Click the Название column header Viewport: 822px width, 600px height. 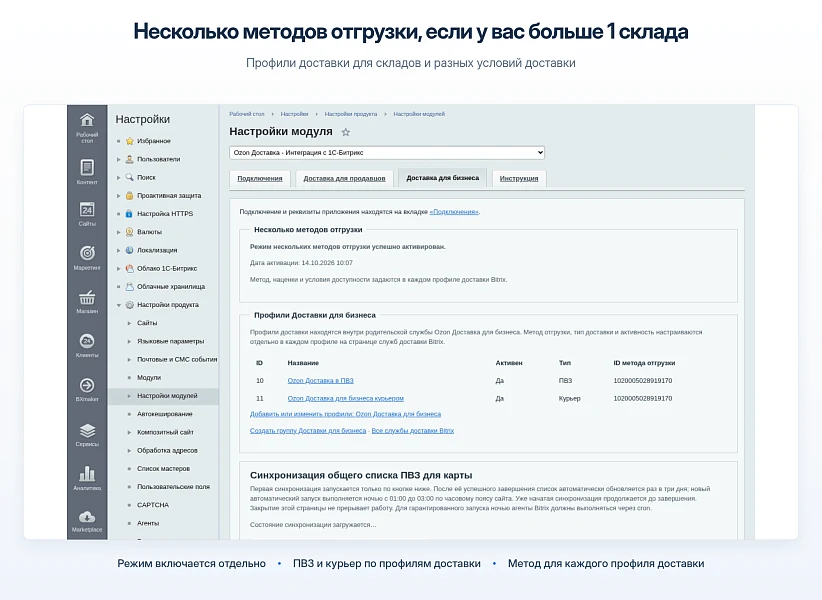pos(303,363)
